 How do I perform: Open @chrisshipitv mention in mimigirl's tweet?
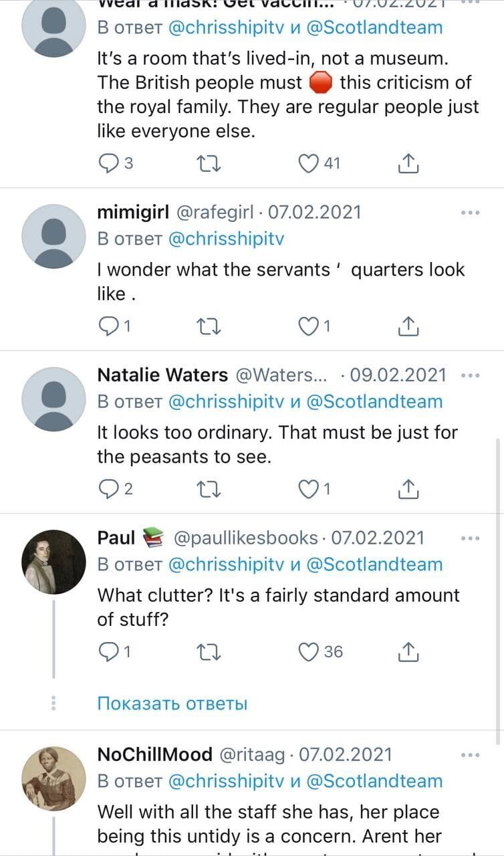(226, 239)
